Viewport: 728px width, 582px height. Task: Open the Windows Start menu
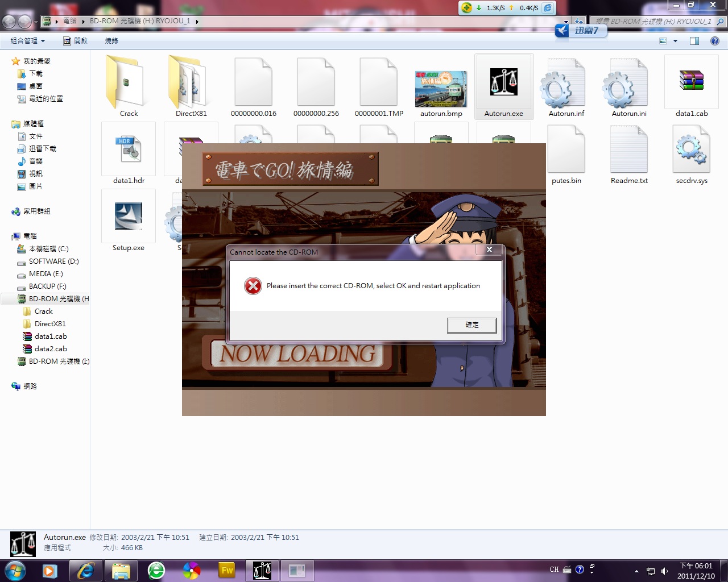[15, 571]
